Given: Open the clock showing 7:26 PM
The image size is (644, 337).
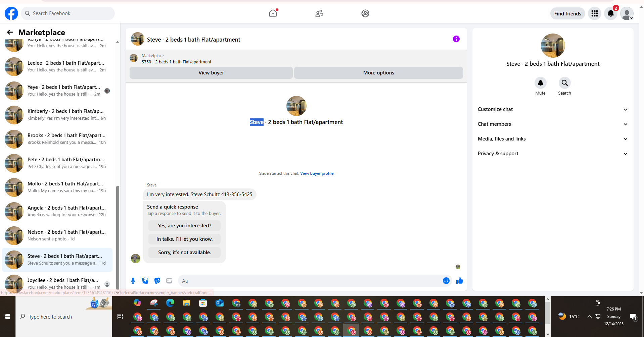Looking at the screenshot, I should [613, 316].
